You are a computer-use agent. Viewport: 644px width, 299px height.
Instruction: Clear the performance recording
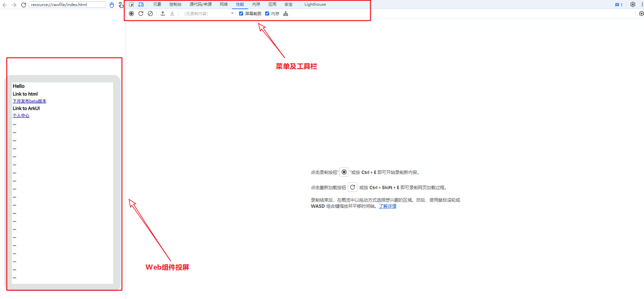tap(150, 14)
